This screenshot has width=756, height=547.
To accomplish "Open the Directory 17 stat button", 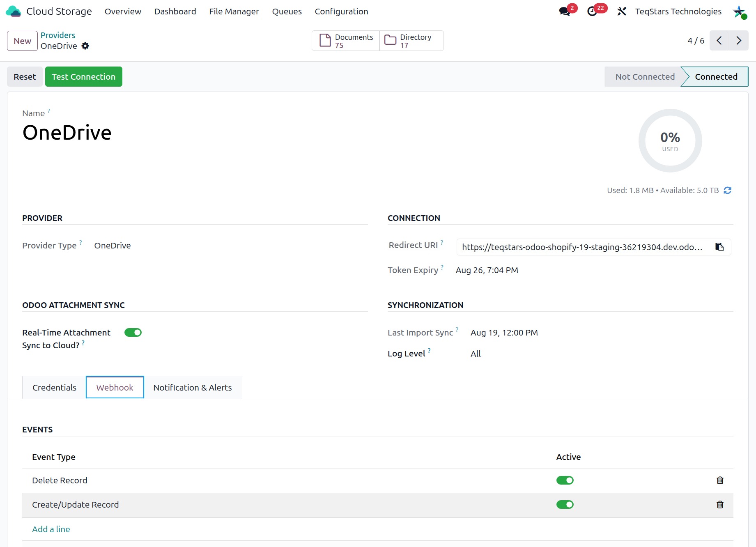I will (411, 41).
